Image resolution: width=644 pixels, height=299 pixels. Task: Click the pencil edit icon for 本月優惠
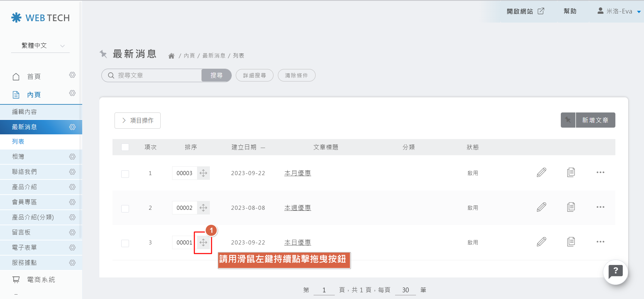coord(541,172)
